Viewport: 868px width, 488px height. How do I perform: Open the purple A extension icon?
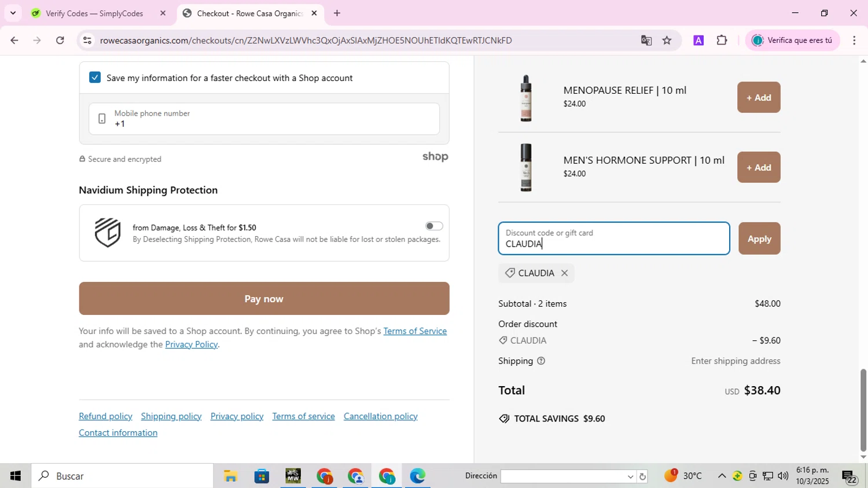click(698, 40)
